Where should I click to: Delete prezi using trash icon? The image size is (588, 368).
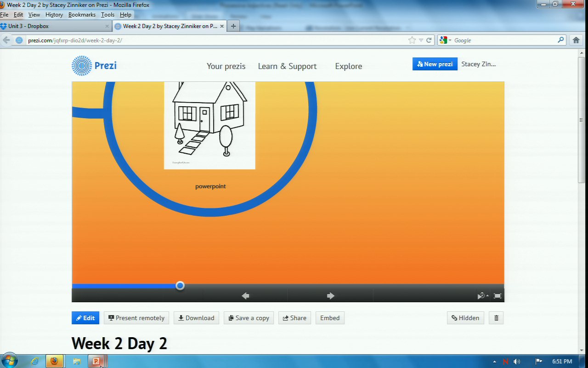(496, 318)
